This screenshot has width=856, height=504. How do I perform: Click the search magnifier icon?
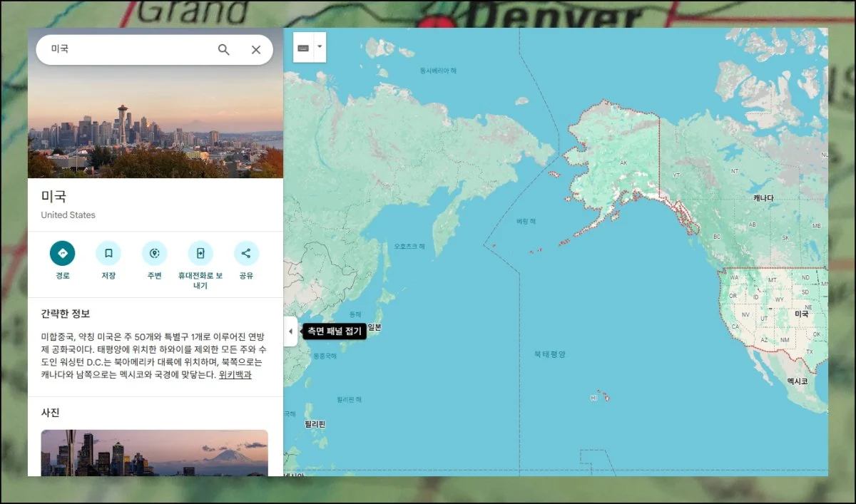pyautogui.click(x=223, y=49)
